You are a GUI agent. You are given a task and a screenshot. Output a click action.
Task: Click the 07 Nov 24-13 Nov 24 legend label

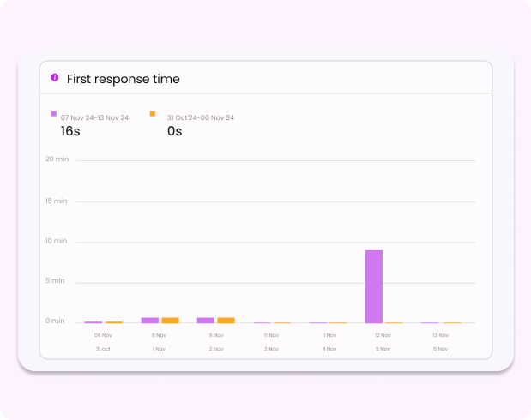click(94, 117)
